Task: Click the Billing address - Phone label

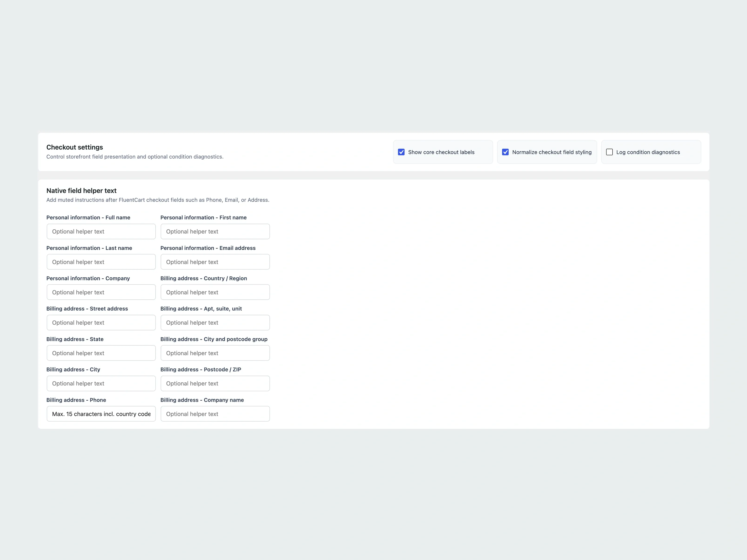Action: (76, 400)
